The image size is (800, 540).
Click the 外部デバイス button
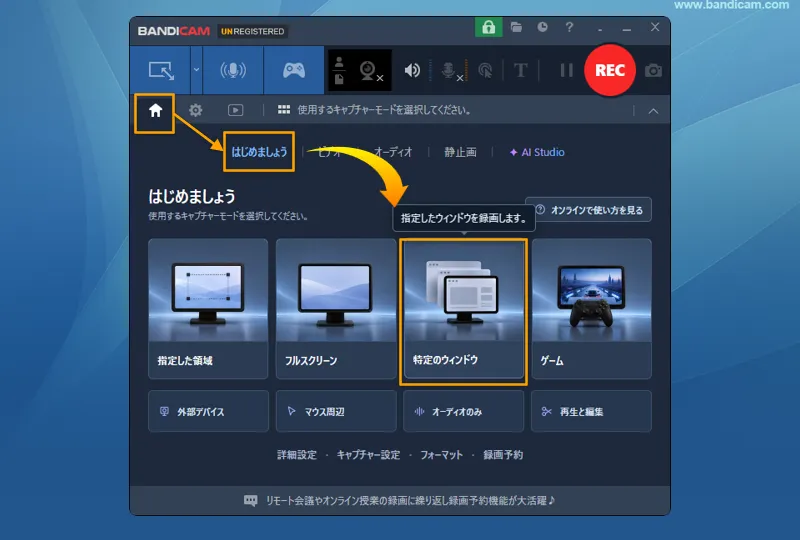coord(208,411)
